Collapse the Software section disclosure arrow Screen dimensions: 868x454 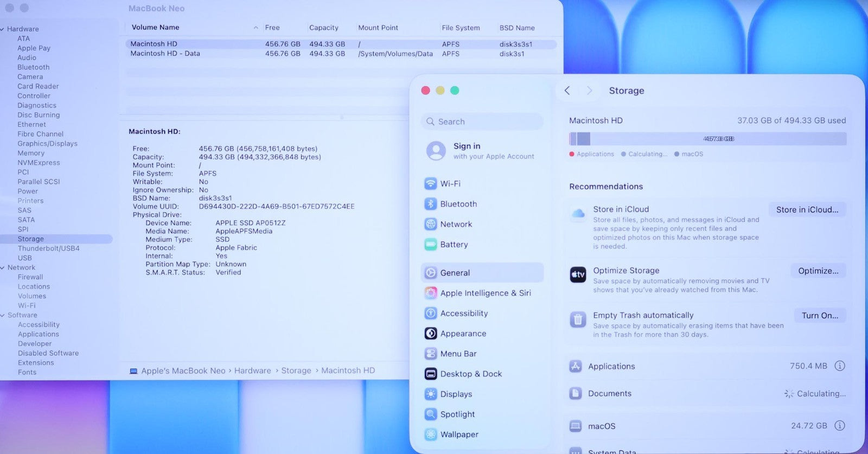click(x=3, y=315)
